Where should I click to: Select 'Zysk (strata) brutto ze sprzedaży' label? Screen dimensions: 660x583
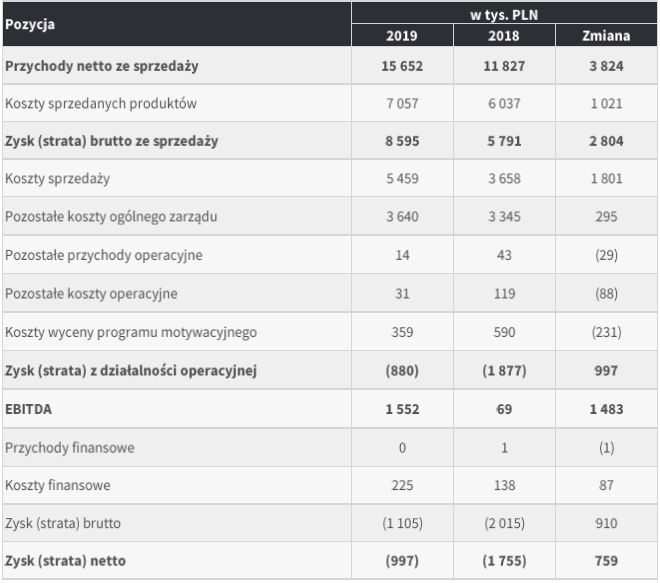tap(111, 141)
